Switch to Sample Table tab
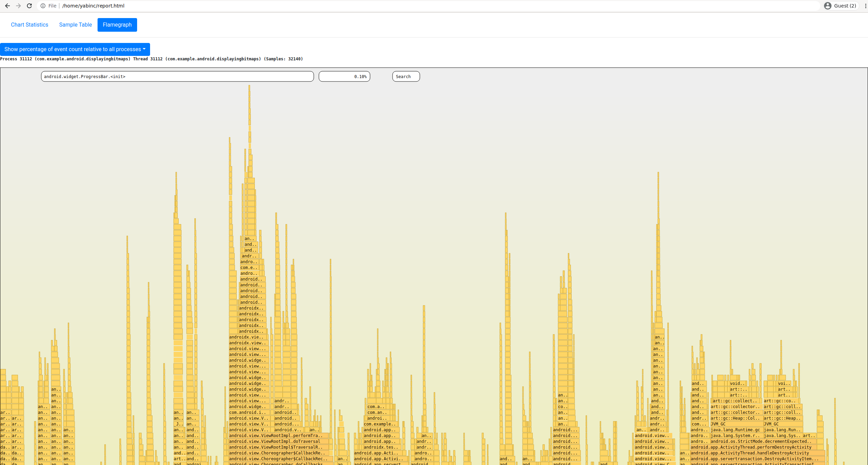 pyautogui.click(x=75, y=25)
